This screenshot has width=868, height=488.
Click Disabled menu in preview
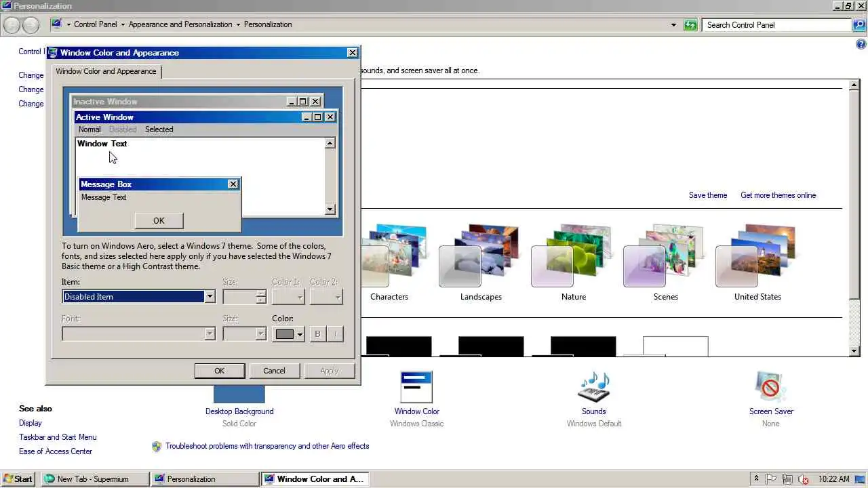point(123,129)
